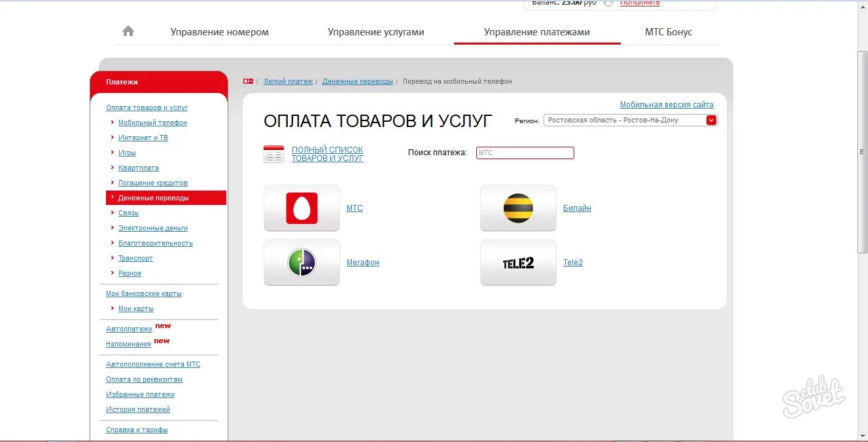Image resolution: width=868 pixels, height=442 pixels.
Task: Click the Пополнить balance link
Action: pos(640,3)
